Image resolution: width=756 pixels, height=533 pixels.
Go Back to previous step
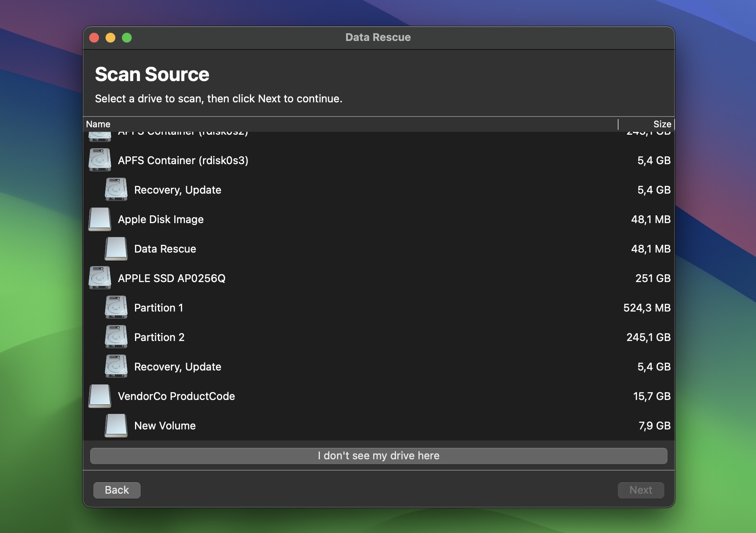coord(117,490)
